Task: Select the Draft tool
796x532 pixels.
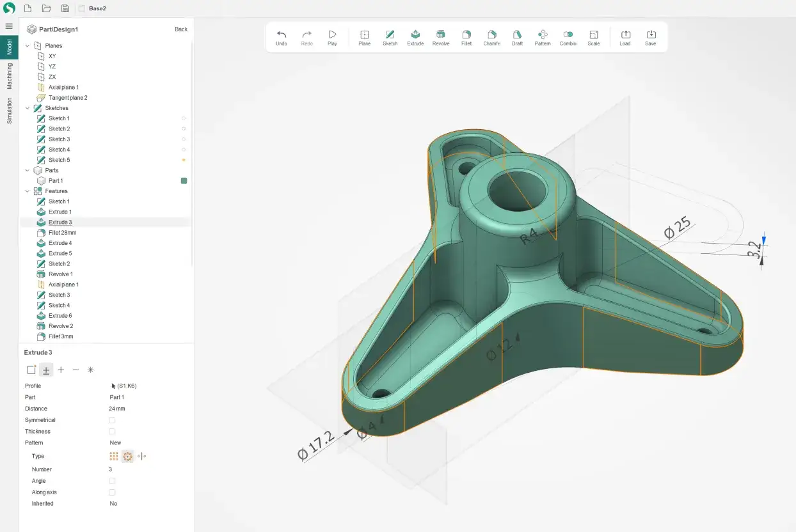Action: click(517, 38)
